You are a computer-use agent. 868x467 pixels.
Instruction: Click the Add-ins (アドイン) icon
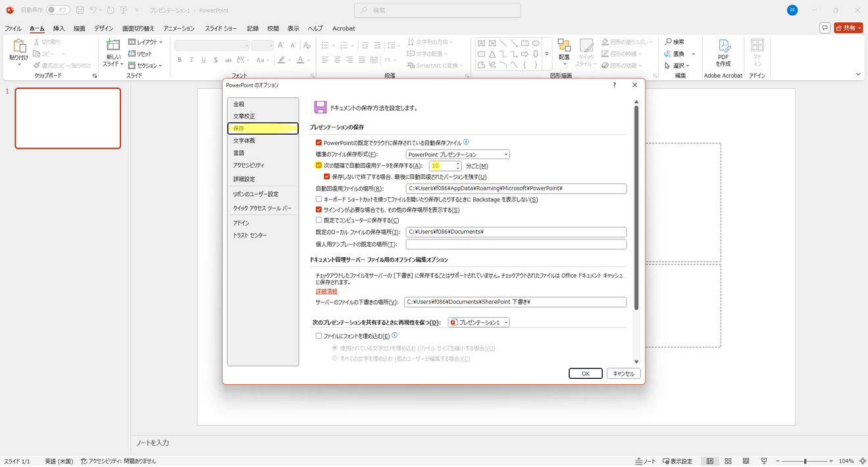(x=757, y=45)
